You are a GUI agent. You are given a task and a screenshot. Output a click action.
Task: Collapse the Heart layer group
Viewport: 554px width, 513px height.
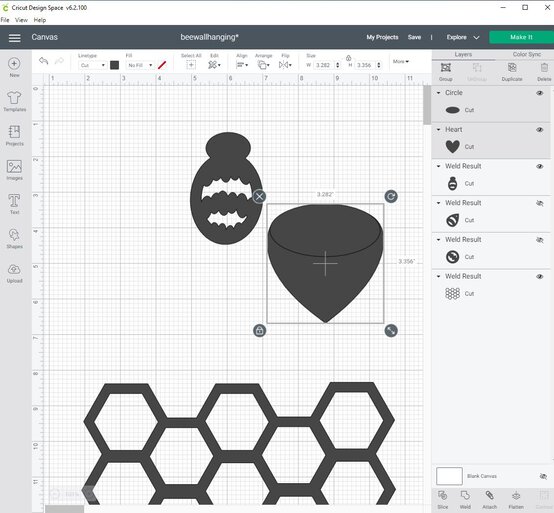[x=438, y=130]
